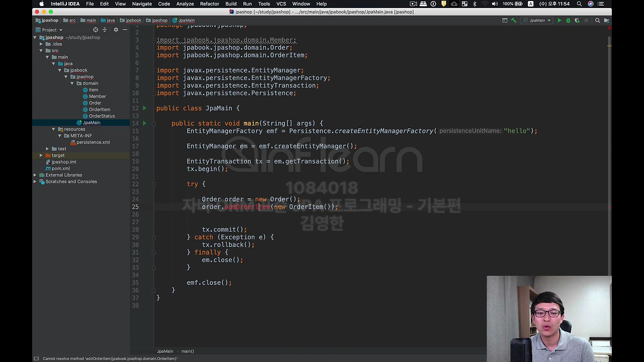Open Project Structure icon in the toolbar
The image size is (644, 362).
pyautogui.click(x=606, y=21)
